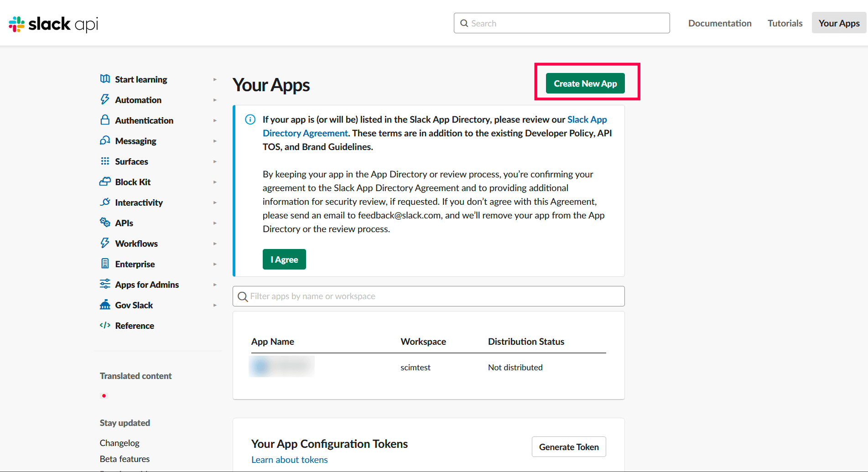
Task: Click the blurred app icon in the scimtest row
Action: pyautogui.click(x=261, y=367)
